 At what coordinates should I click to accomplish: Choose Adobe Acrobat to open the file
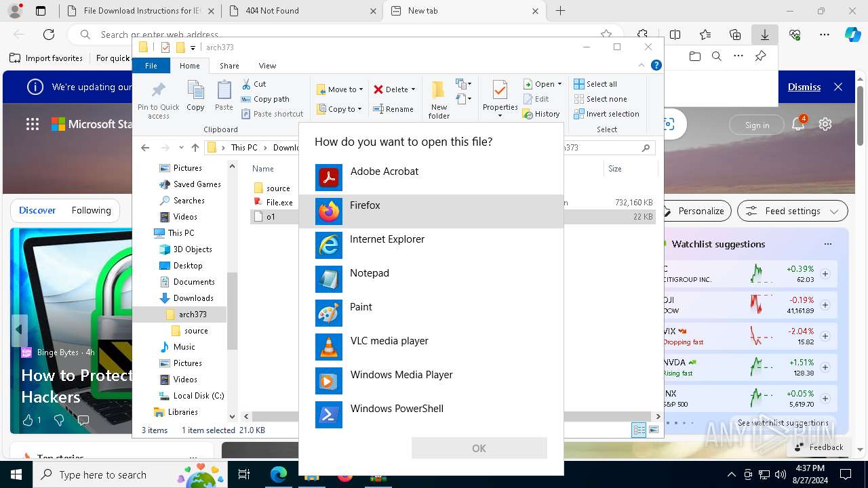[431, 178]
